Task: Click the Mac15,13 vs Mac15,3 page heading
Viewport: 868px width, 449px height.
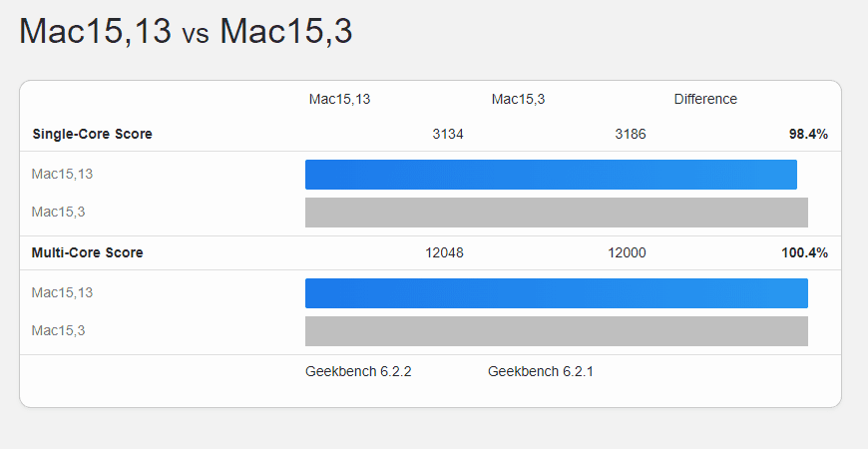Action: (186, 32)
